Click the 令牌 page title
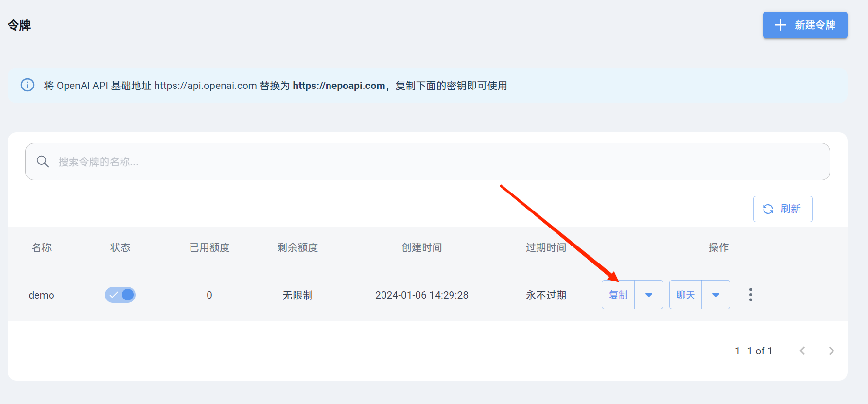This screenshot has height=404, width=868. [19, 25]
